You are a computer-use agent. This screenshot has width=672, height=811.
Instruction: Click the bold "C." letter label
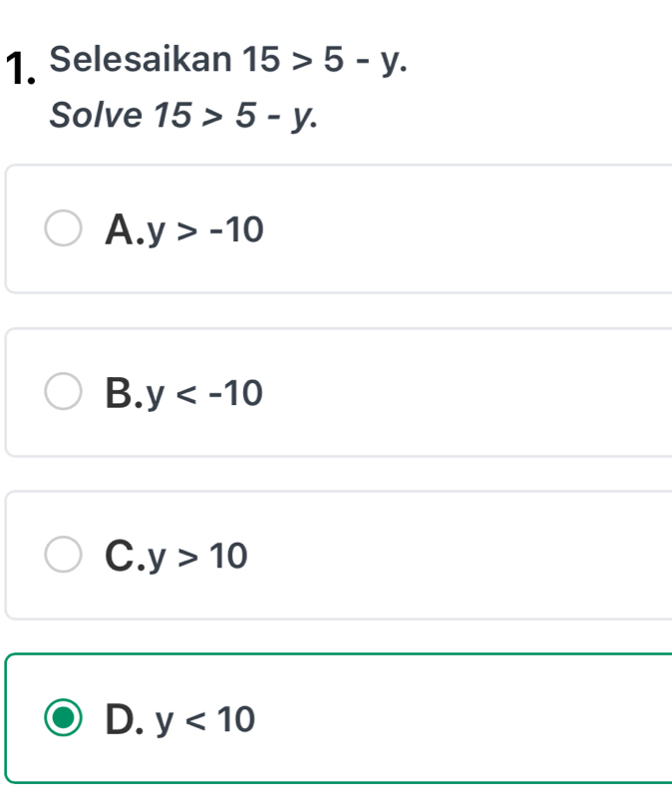tap(125, 556)
